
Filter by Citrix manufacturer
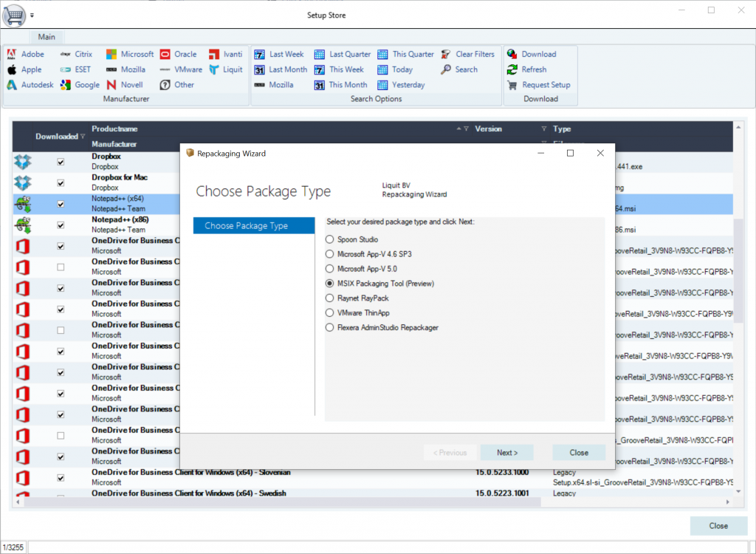click(76, 54)
